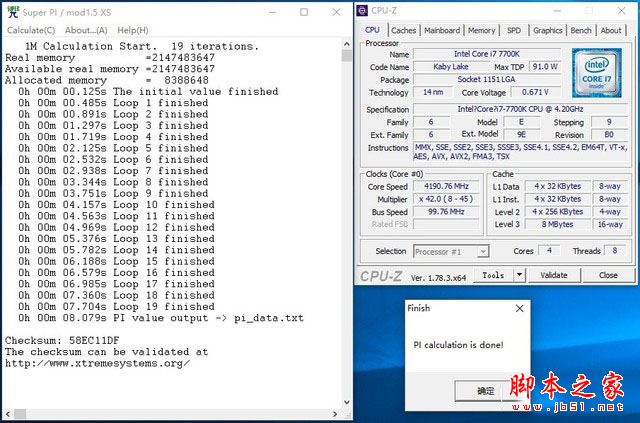Click the Core Speed value 4190.76 MHz
This screenshot has height=423, width=640.
coord(446,186)
